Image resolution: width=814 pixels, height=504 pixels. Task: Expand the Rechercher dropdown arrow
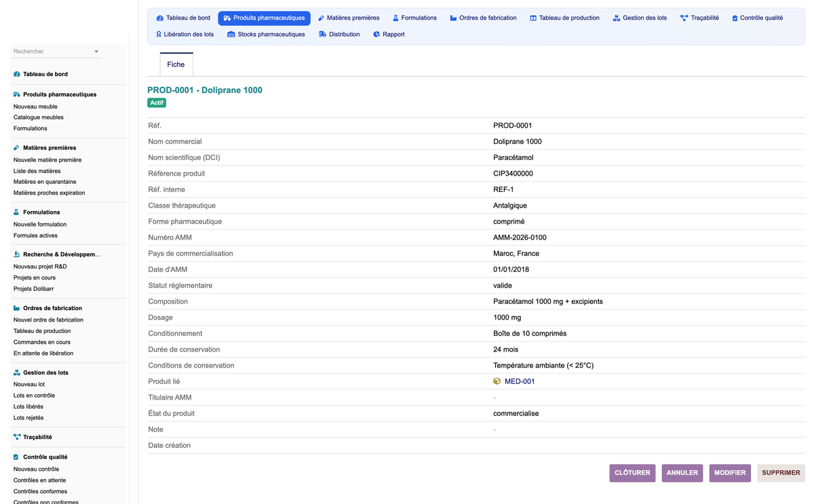[96, 52]
